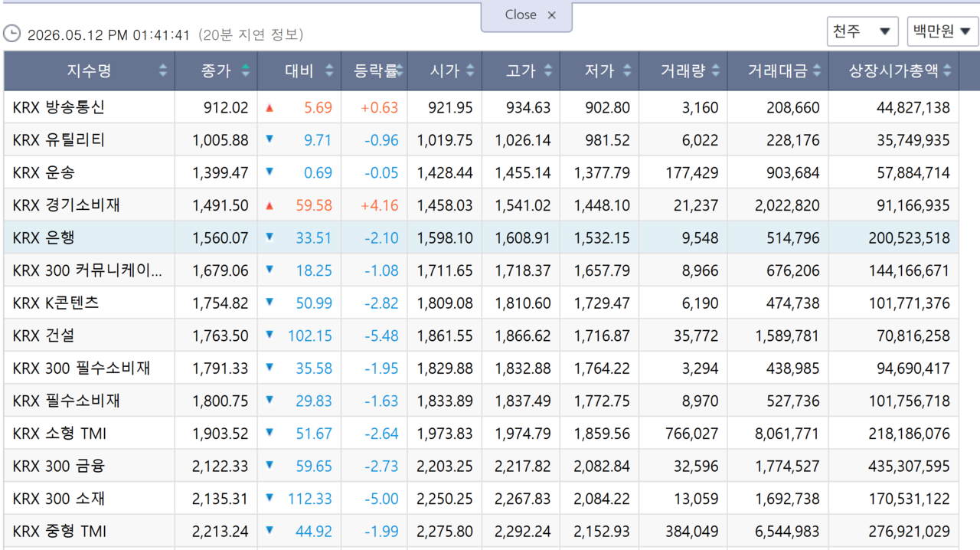Sort by 거래량 column sort arrows
This screenshot has width=980, height=550.
click(x=715, y=70)
